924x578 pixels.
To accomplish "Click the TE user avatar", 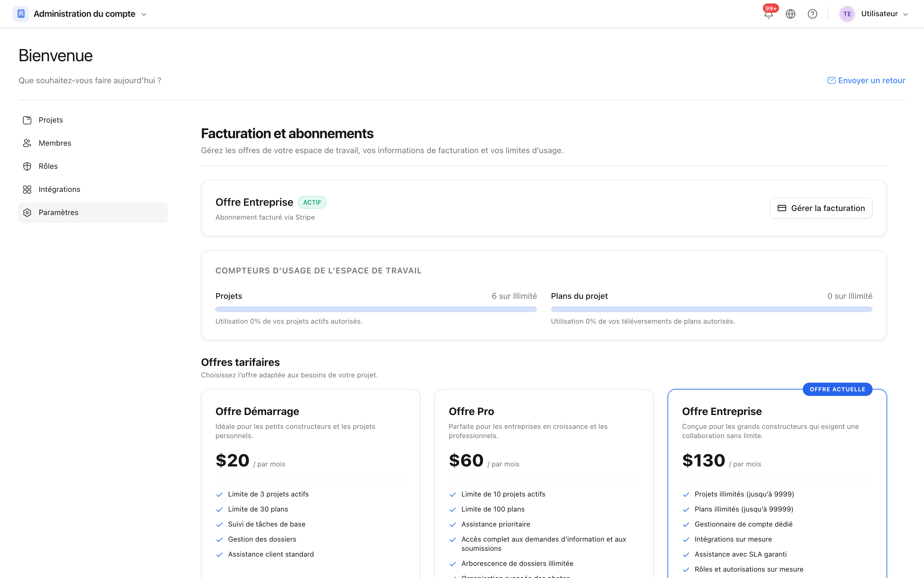I will 847,14.
